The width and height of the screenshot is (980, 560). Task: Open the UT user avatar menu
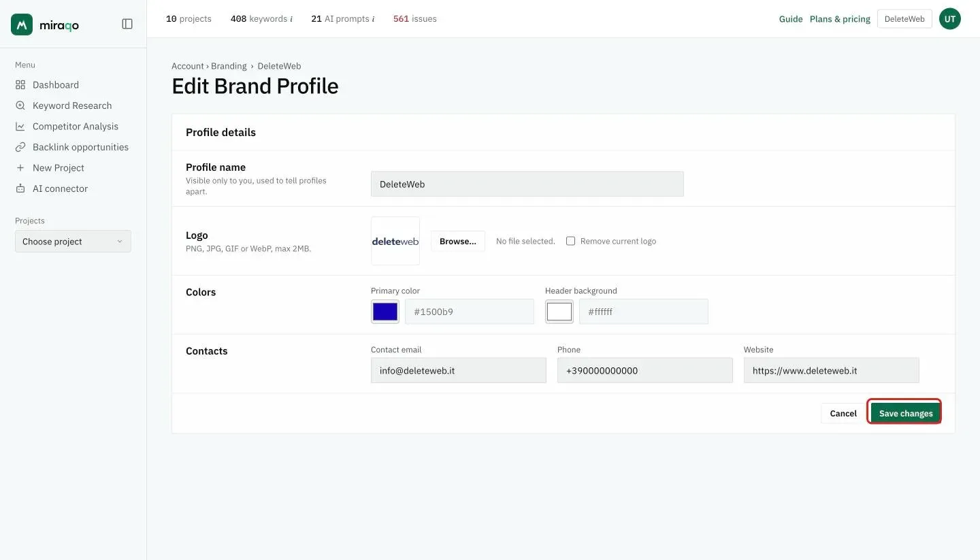pos(950,19)
